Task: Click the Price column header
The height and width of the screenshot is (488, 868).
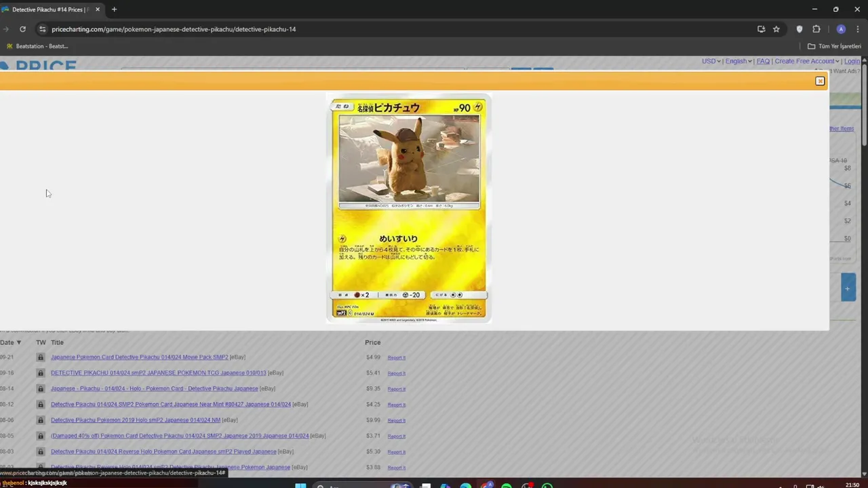Action: pos(373,342)
